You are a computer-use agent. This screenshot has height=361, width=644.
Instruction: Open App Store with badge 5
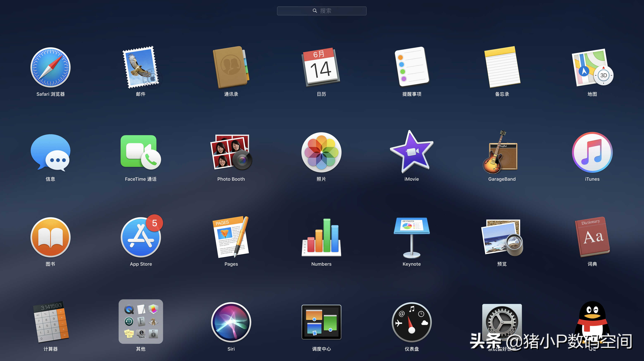coord(141,237)
